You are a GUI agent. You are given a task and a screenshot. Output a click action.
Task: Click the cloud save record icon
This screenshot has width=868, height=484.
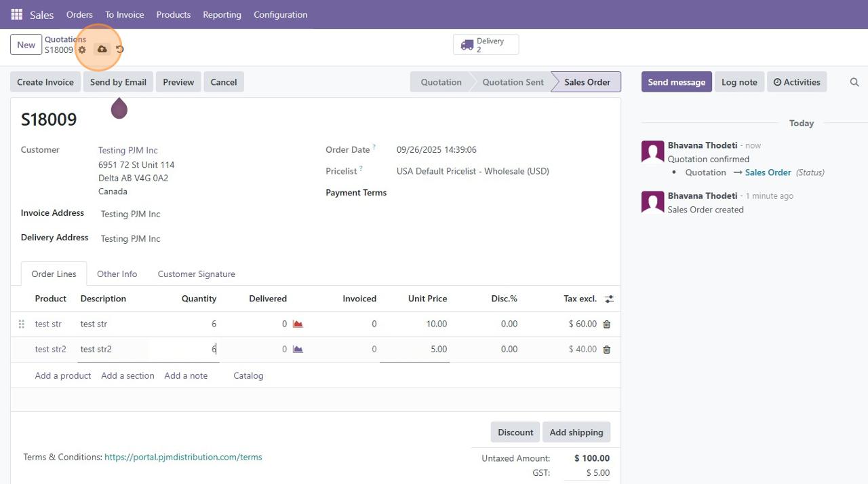(102, 50)
